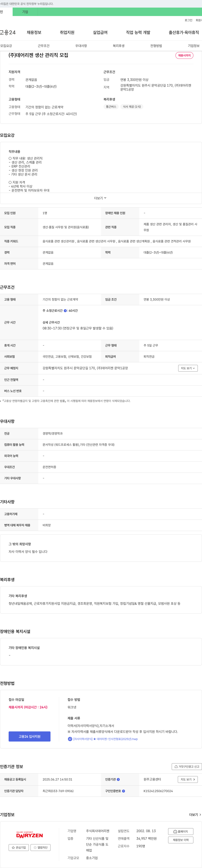Click the help icon beside 주 소정근로시간
Image resolution: width=202 pixels, height=868 pixels.
point(65,311)
